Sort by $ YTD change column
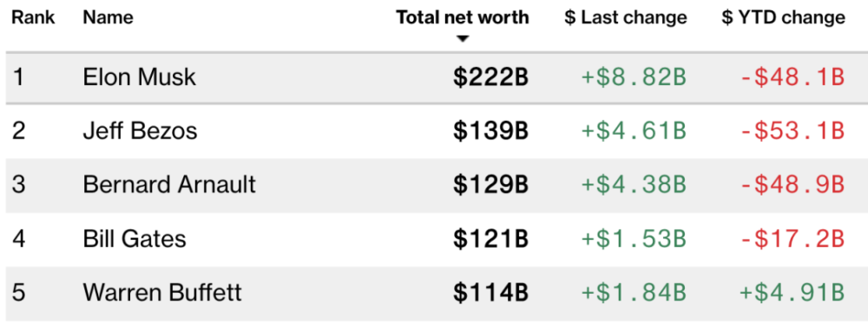The image size is (868, 325). coord(783,17)
